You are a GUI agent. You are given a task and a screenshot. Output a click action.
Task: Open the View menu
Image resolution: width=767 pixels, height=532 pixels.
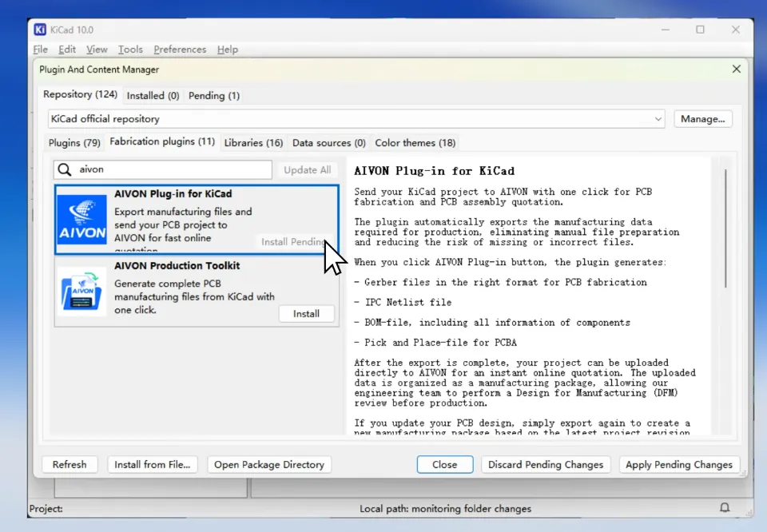coord(97,50)
